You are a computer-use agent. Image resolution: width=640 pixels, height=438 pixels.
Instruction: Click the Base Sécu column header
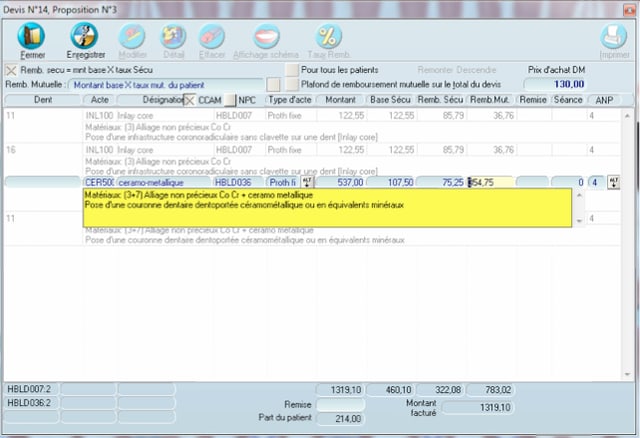[390, 100]
